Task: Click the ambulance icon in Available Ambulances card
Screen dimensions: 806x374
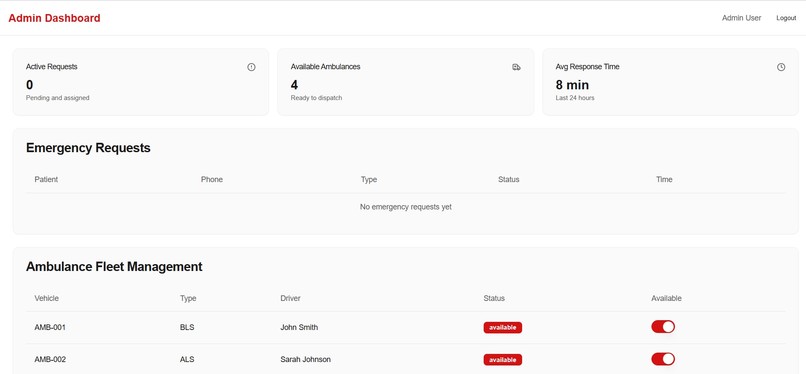Action: pos(517,67)
